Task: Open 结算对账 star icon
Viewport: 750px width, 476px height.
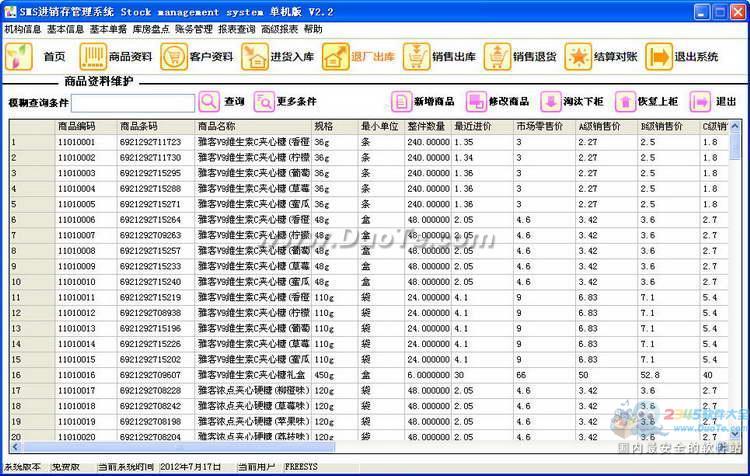Action: tap(578, 56)
